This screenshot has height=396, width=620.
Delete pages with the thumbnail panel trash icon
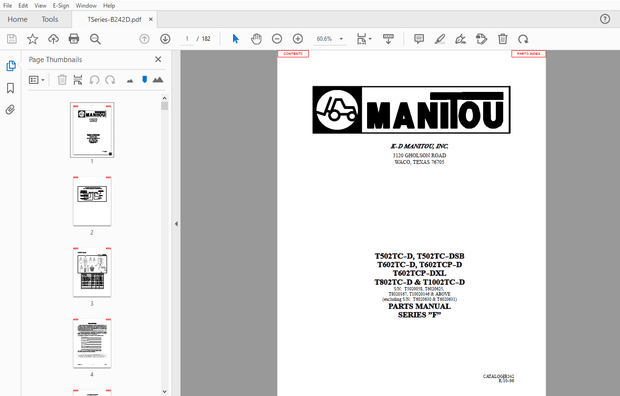(x=62, y=80)
